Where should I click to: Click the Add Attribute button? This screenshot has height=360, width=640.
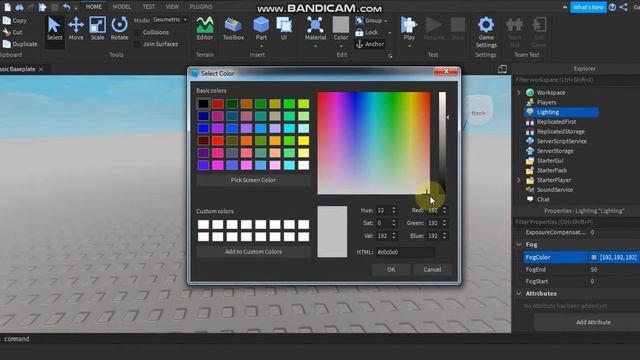pyautogui.click(x=593, y=322)
